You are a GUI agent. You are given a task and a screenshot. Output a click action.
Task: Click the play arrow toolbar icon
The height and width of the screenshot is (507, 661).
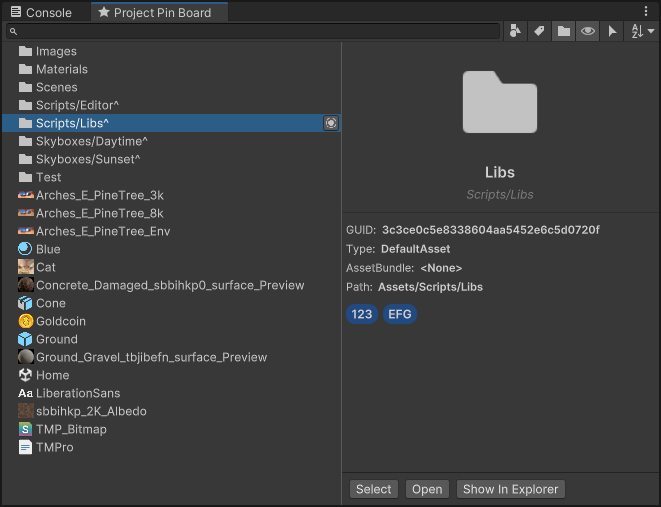coord(612,31)
